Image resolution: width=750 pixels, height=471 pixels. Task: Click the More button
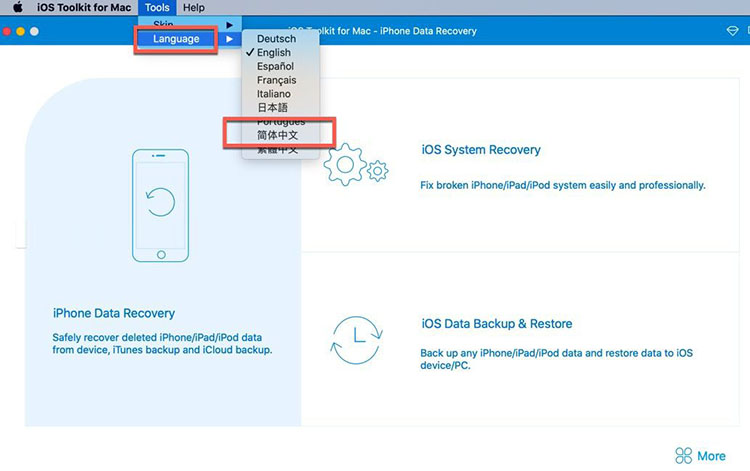pyautogui.click(x=700, y=456)
